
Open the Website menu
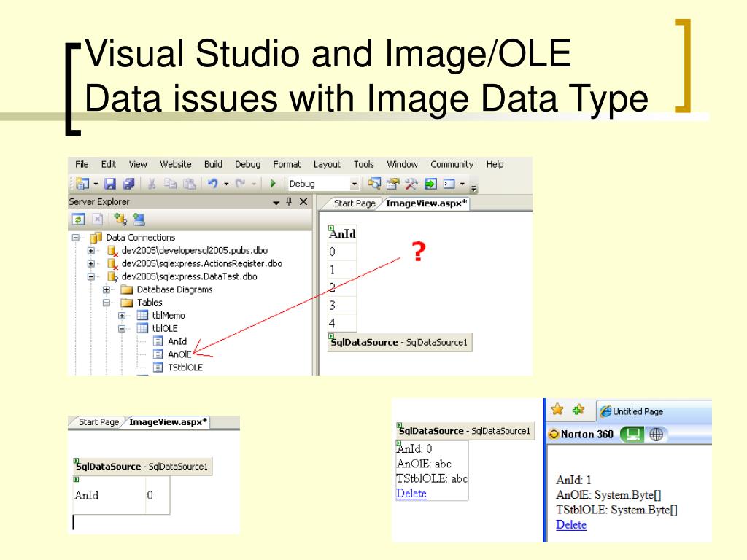click(176, 164)
